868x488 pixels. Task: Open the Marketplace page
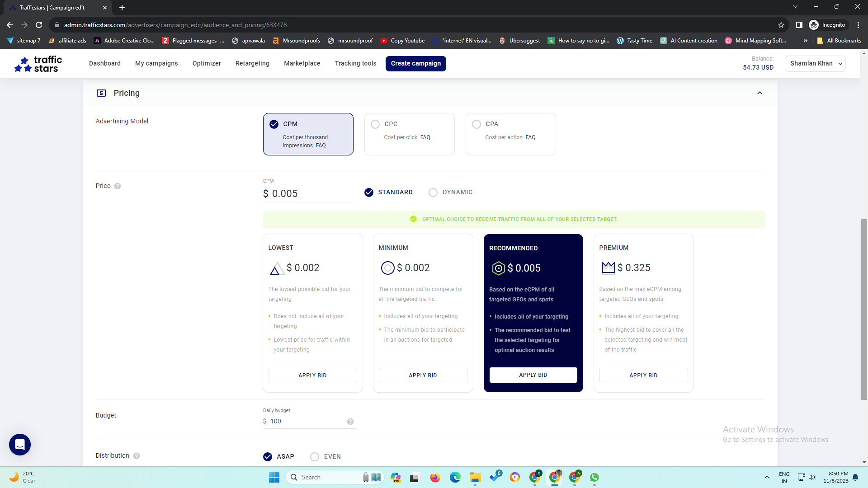(x=302, y=64)
